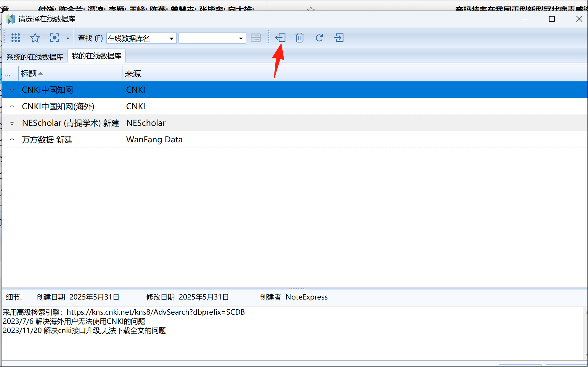This screenshot has width=588, height=367.
Task: Click the ... column header
Action: point(10,74)
